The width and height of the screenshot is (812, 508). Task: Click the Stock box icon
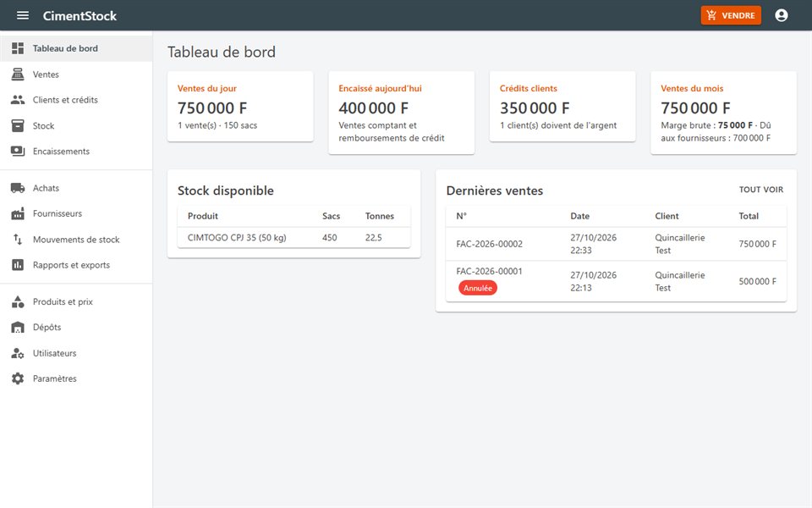(18, 125)
